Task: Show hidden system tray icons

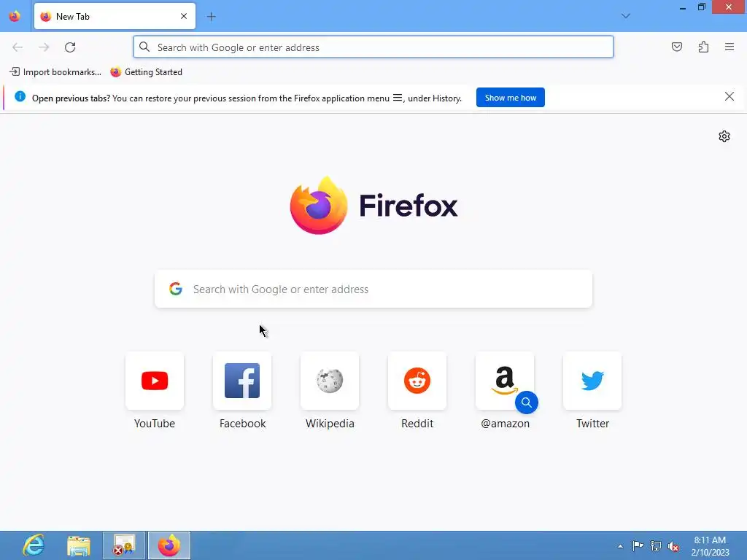Action: point(620,546)
